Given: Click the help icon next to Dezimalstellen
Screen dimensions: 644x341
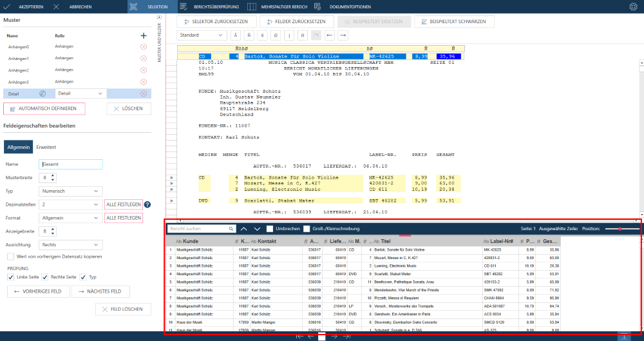Looking at the screenshot, I should (x=147, y=204).
